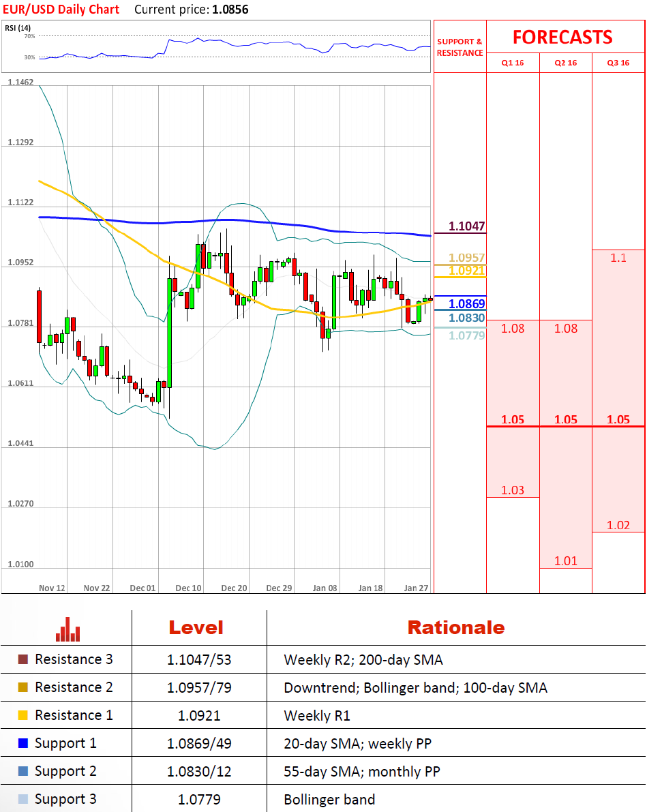Click the Q2 16 lower forecast 1.01

pyautogui.click(x=566, y=561)
